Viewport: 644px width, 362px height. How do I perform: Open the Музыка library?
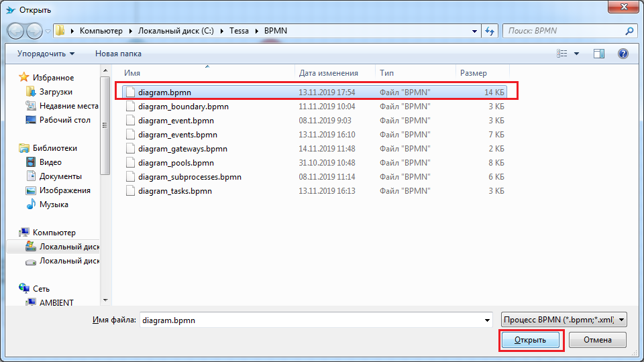coord(54,204)
